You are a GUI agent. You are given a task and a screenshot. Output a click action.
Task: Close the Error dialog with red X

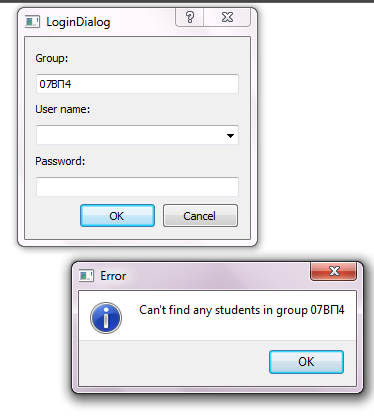click(334, 271)
